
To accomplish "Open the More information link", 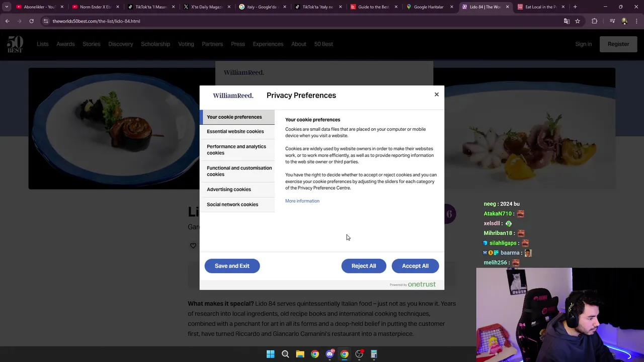I will pos(302,201).
